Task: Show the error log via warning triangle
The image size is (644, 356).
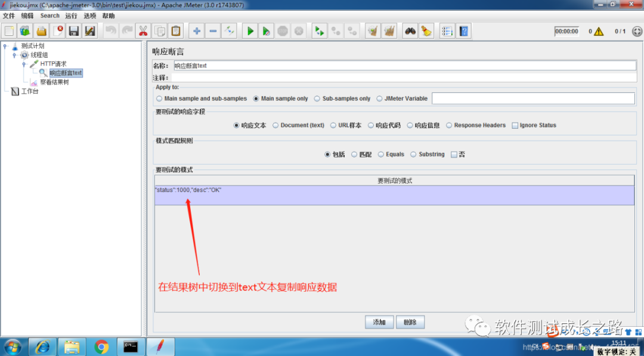Action: coord(599,31)
